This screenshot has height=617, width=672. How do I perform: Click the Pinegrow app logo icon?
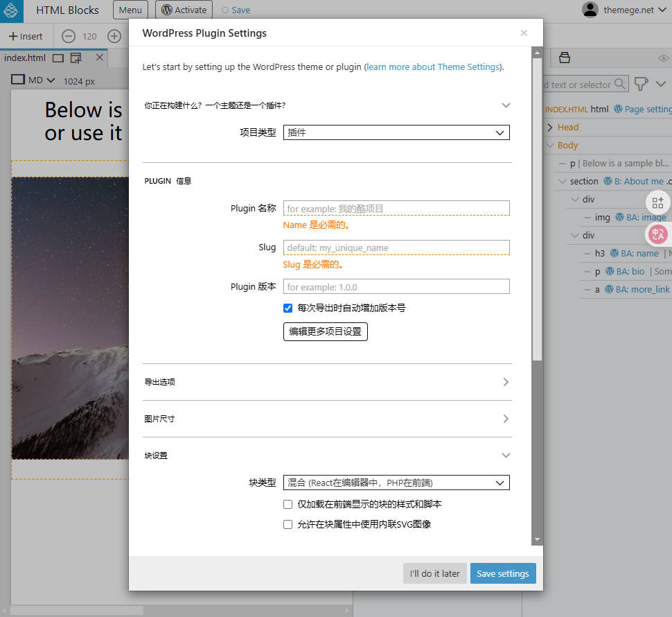coord(11,10)
